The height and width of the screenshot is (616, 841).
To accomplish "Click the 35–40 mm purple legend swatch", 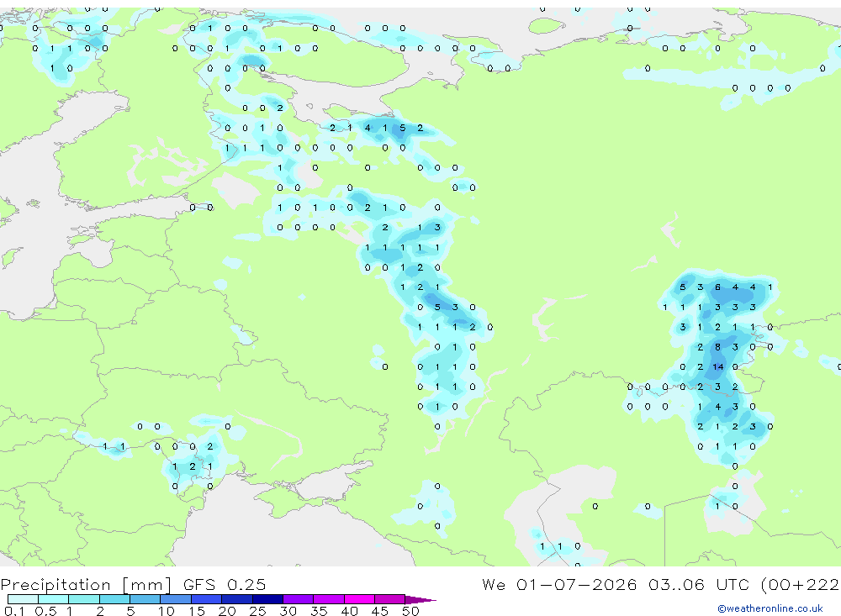I will [x=329, y=599].
